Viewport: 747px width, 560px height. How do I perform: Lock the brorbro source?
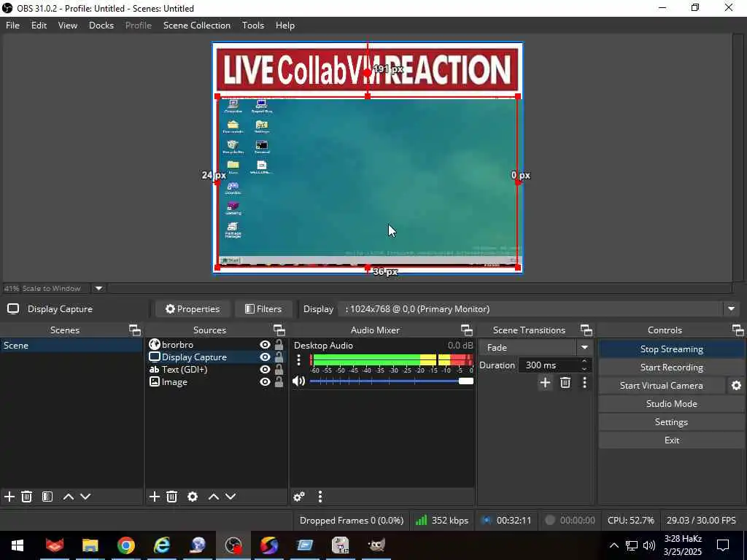[x=279, y=345]
